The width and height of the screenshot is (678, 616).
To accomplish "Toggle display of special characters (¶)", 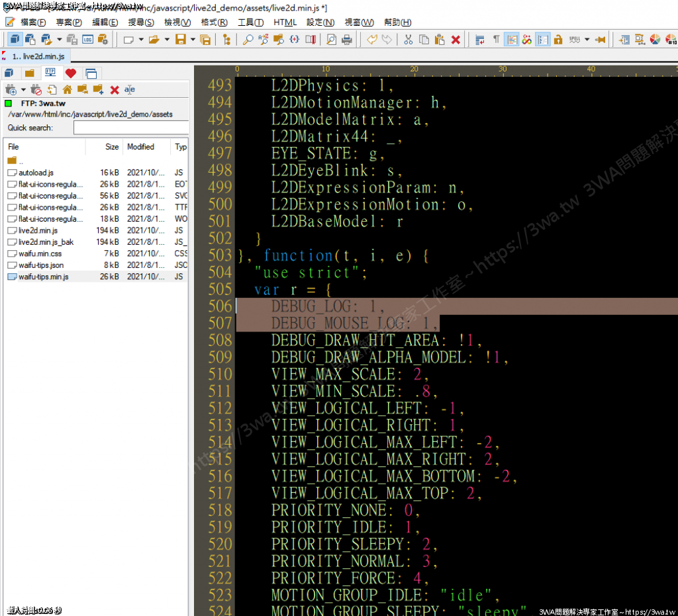I will coord(496,40).
